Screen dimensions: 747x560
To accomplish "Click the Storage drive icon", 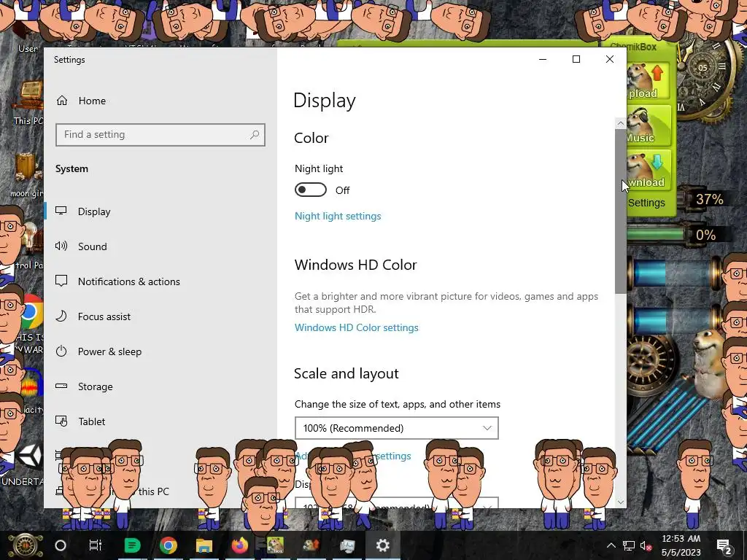I will (61, 386).
